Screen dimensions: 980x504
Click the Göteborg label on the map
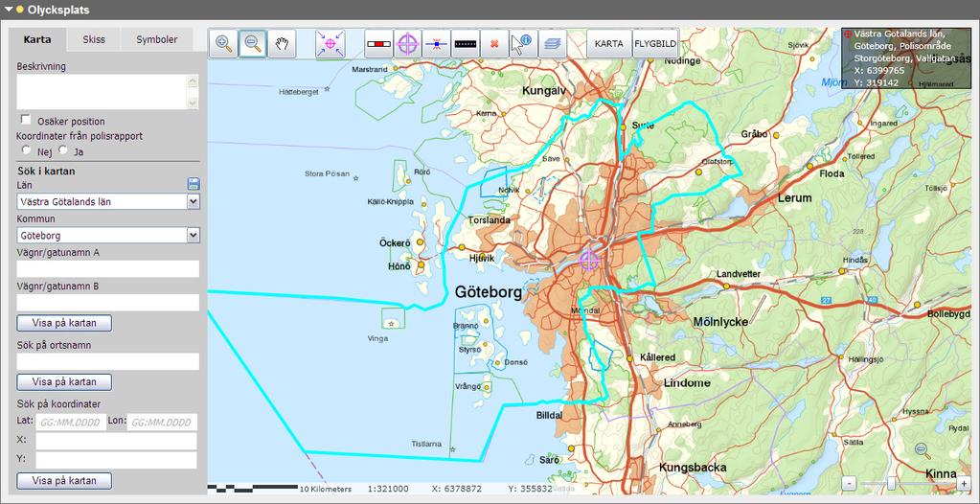coord(489,292)
